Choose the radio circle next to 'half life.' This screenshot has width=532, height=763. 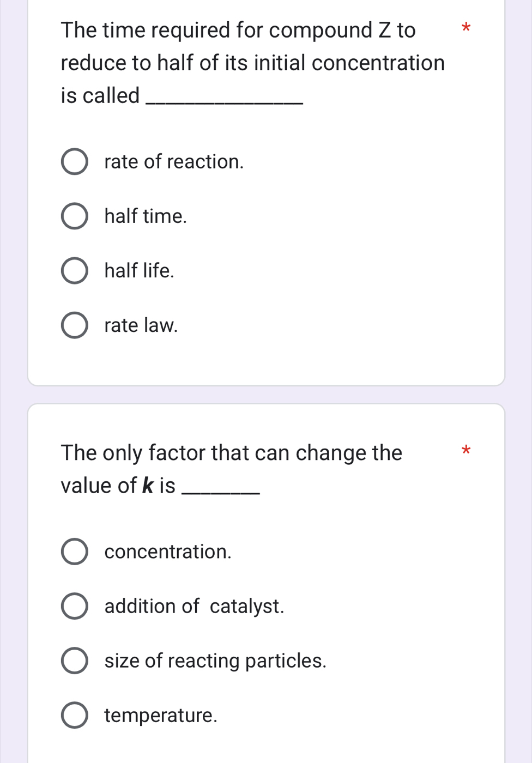(74, 271)
